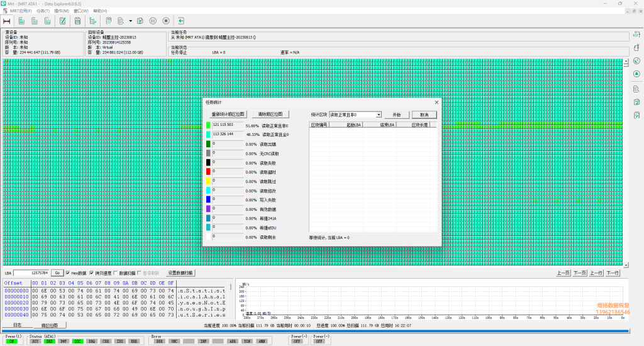Click the 区块长度 column header
This screenshot has width=644, height=346.
click(x=413, y=125)
